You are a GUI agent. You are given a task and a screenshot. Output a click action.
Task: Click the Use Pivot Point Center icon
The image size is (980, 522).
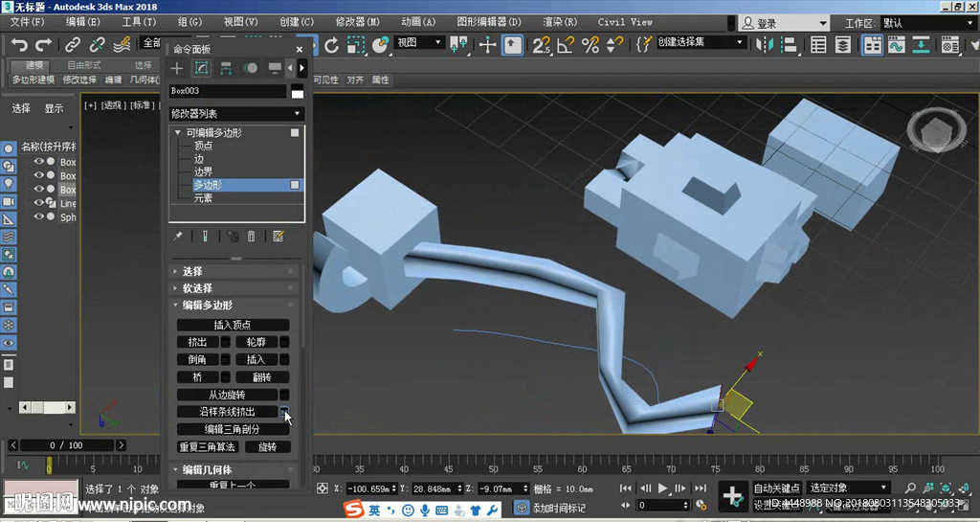point(458,45)
